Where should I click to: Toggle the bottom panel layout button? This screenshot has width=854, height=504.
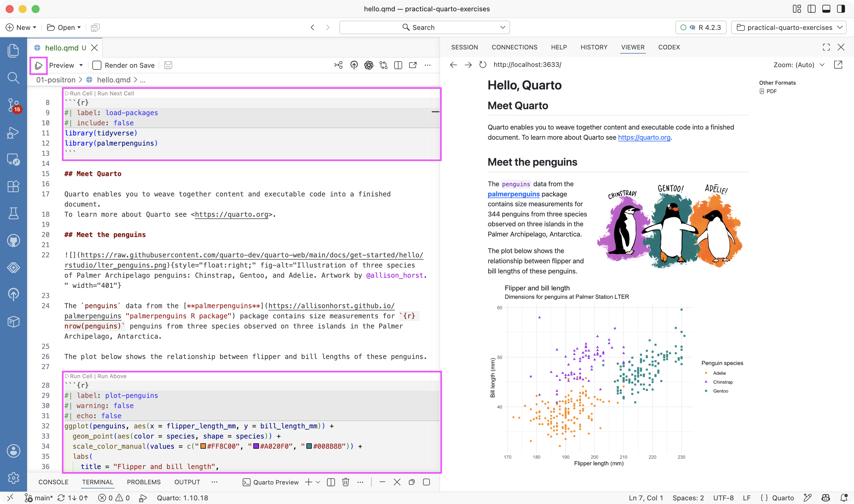coord(826,9)
